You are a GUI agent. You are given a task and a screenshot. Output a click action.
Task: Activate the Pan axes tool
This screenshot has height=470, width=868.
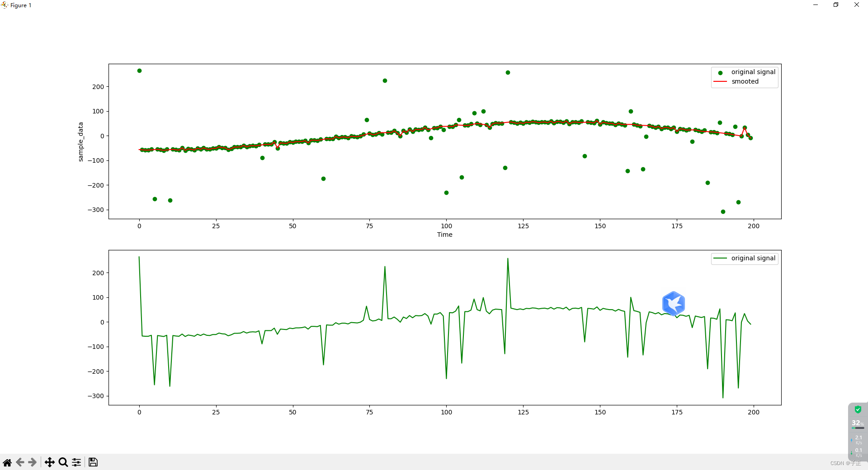(49, 462)
